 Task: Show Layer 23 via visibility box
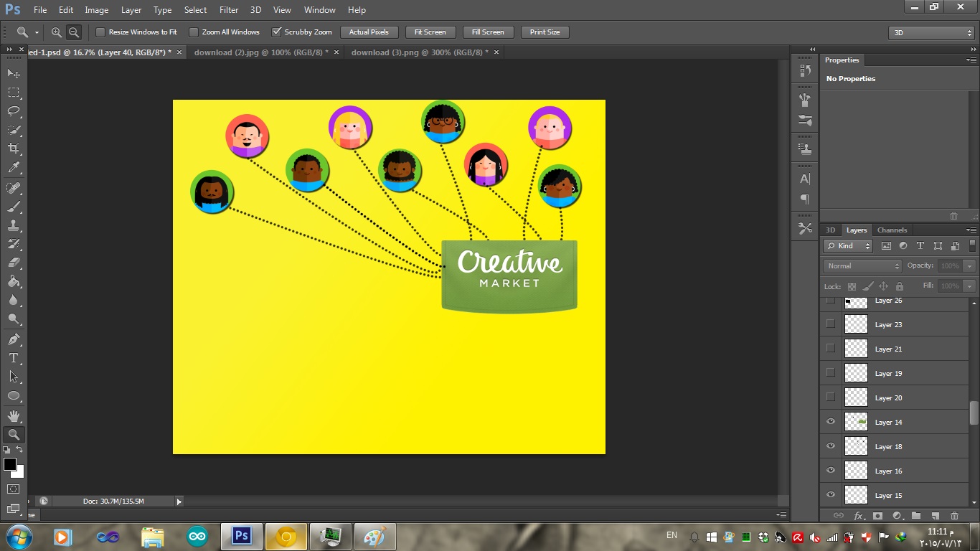[831, 324]
